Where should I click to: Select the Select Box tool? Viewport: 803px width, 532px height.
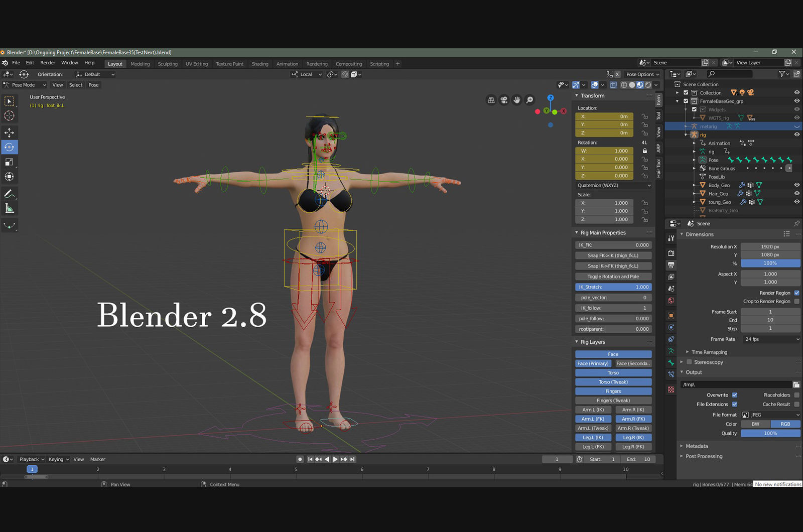10,101
